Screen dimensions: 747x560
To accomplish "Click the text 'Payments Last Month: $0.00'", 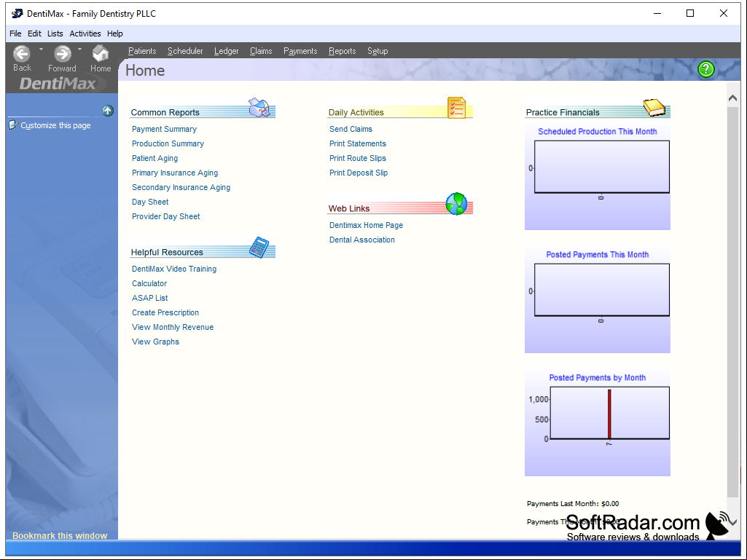I will click(573, 504).
